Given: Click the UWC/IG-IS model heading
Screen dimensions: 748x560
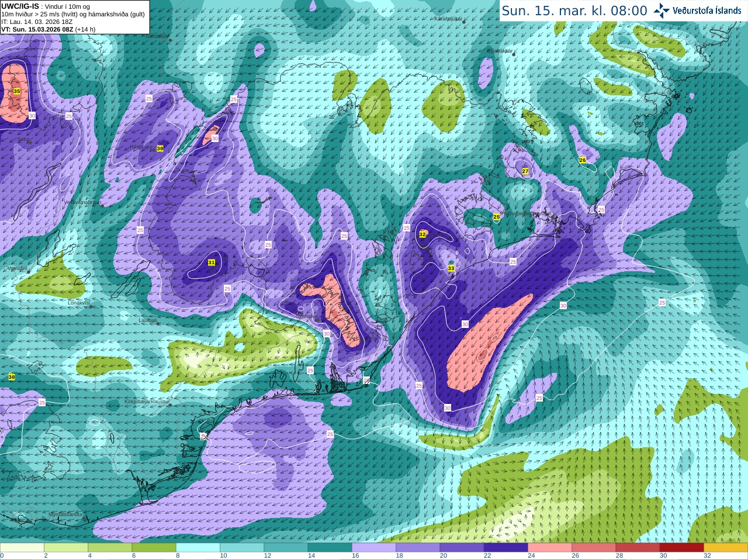Looking at the screenshot, I should click(20, 6).
